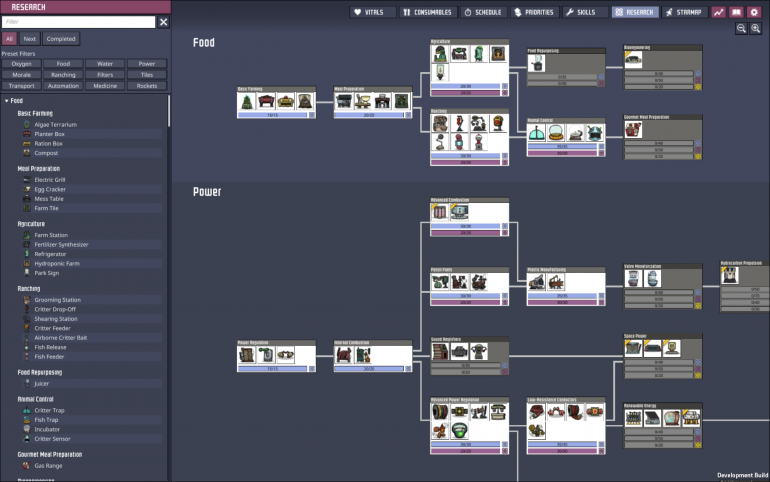Viewport: 770px width, 482px height.
Task: Select Electric Grill in the list
Action: pos(92,180)
